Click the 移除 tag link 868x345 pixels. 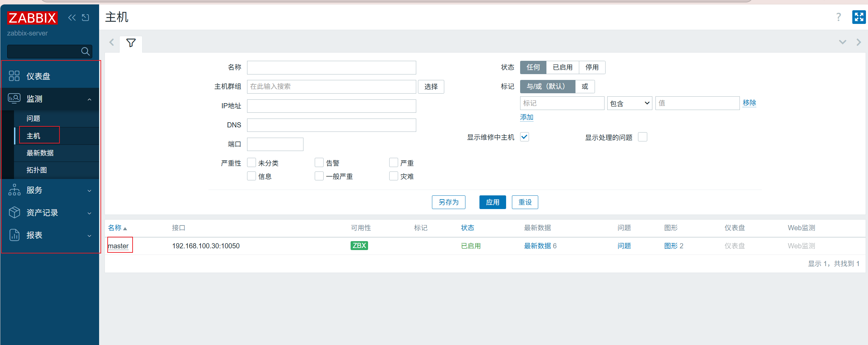pos(749,103)
